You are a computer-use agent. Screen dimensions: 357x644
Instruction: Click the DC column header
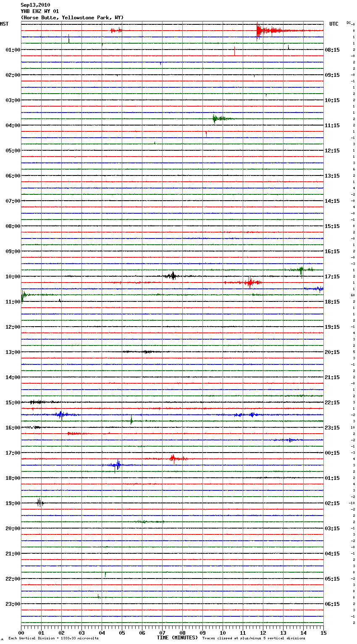click(x=349, y=23)
